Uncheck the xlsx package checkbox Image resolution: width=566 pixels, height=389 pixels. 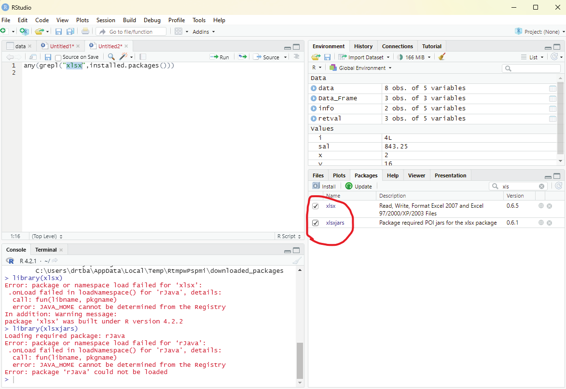tap(315, 206)
